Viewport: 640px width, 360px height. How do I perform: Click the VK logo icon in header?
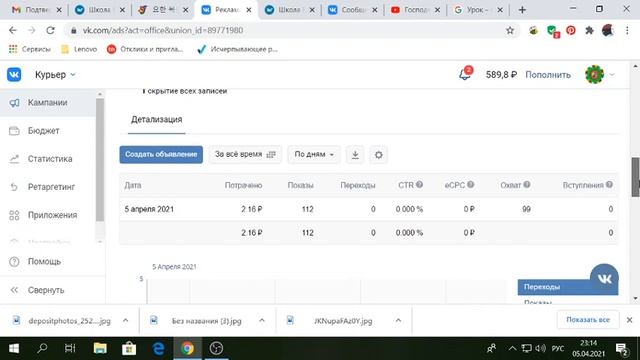14,75
